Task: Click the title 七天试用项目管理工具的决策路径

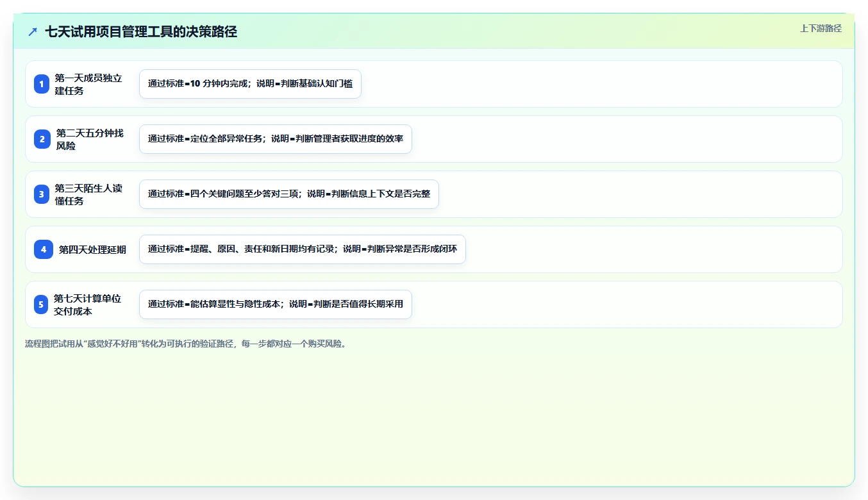Action: point(141,31)
